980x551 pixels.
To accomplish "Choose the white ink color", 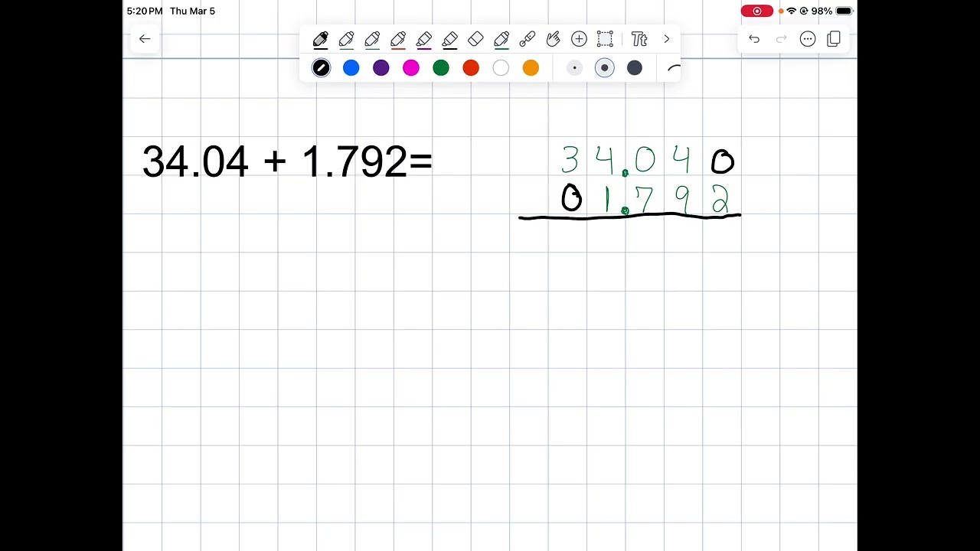I will (501, 68).
